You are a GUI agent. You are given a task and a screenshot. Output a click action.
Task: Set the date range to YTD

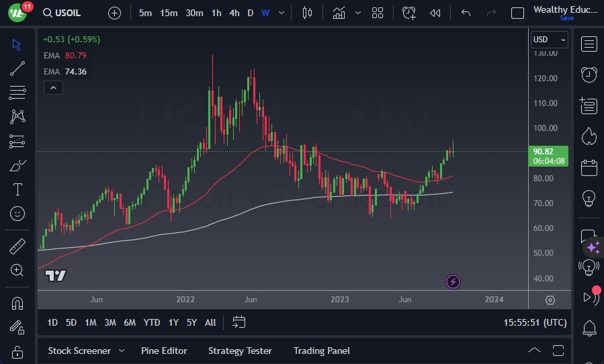(152, 322)
